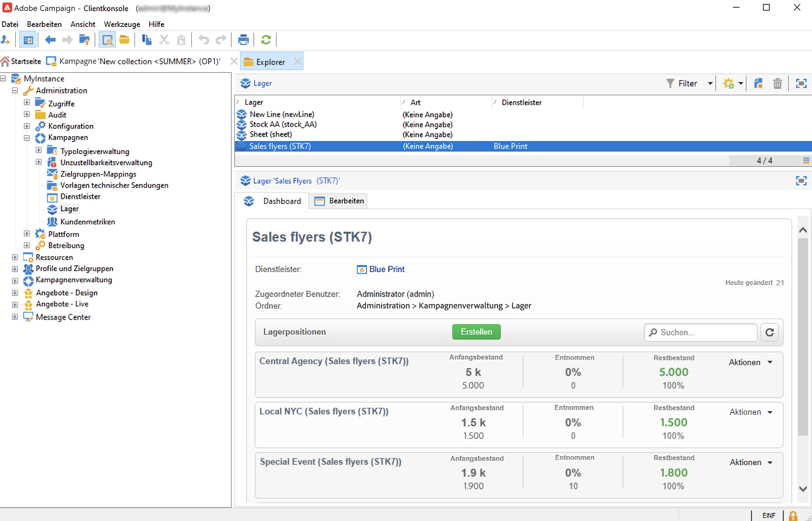Image resolution: width=812 pixels, height=521 pixels.
Task: Open the Blue Print Dienstleister link
Action: coord(386,269)
